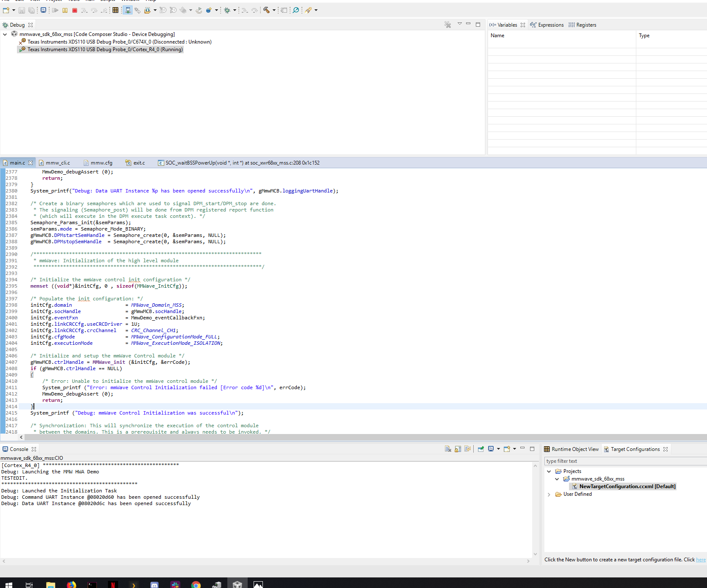Open Firefox from the taskbar
This screenshot has height=588, width=707.
[x=71, y=584]
